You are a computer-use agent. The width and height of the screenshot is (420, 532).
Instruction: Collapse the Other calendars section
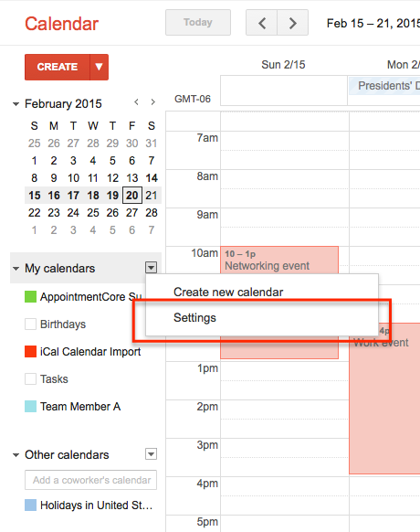pyautogui.click(x=16, y=455)
